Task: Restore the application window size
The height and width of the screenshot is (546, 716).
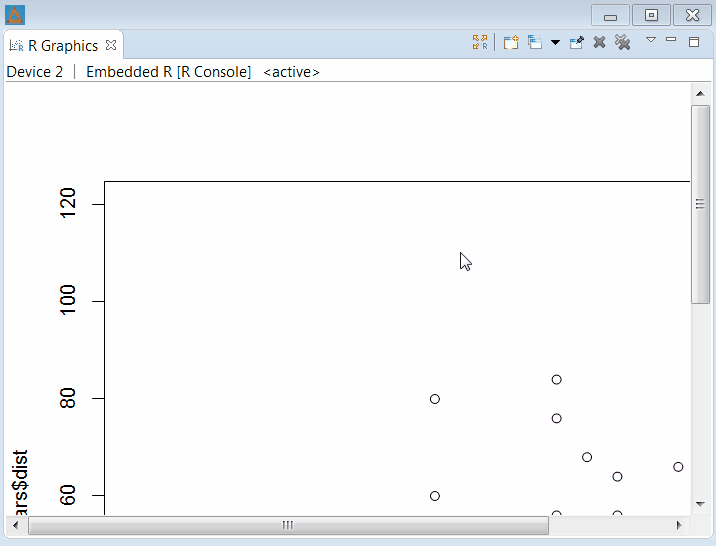Action: pos(651,16)
